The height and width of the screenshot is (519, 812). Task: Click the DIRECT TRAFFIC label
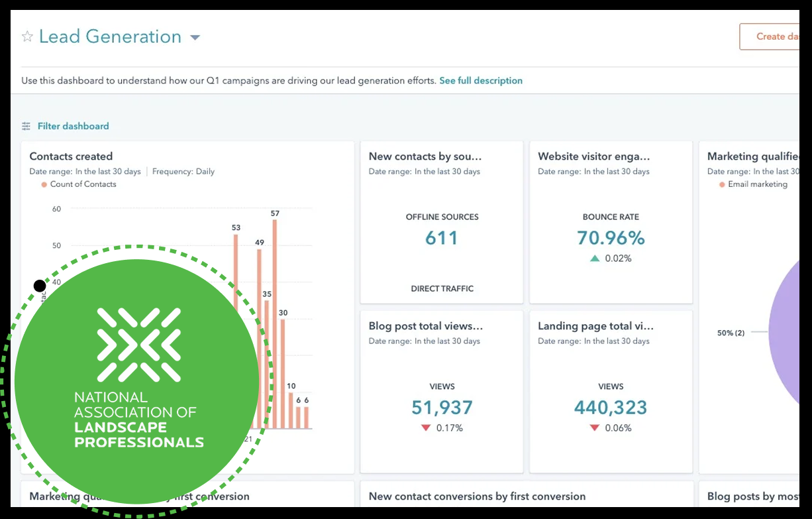442,288
